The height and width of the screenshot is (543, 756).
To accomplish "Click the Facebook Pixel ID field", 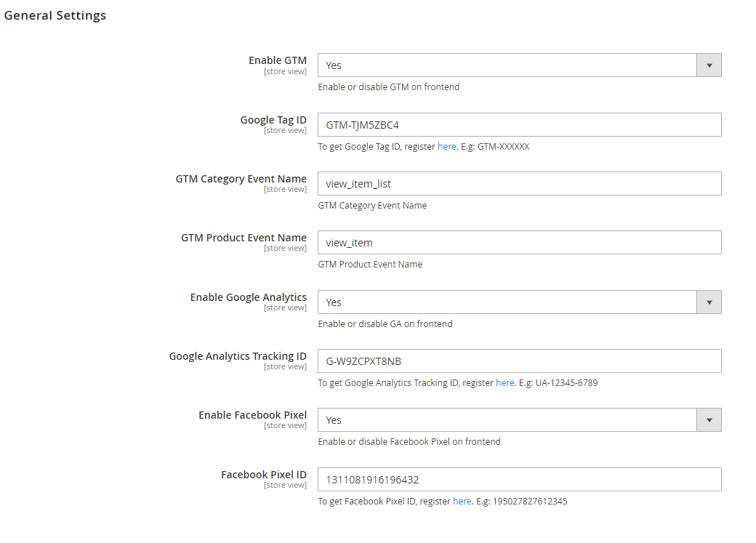I will coord(519,480).
